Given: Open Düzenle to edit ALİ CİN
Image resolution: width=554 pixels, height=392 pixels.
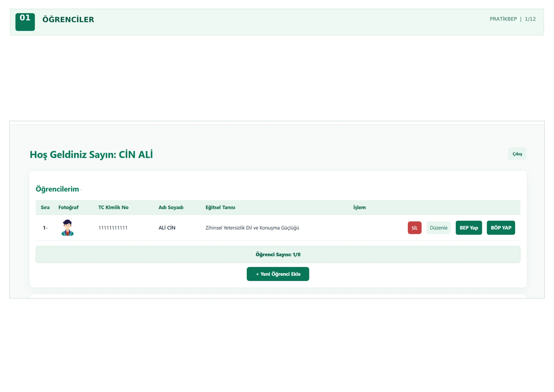Looking at the screenshot, I should click(x=438, y=228).
